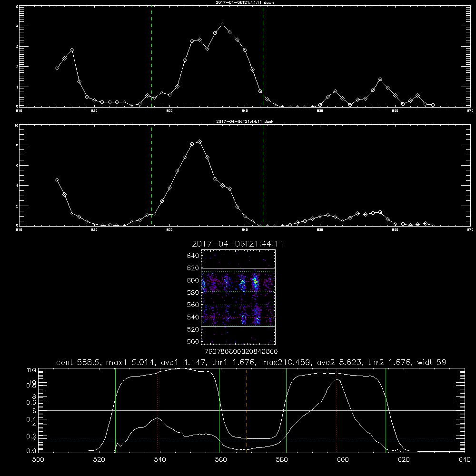Viewport: 476px width, 476px height.
Task: Click the green solid line near 525 in bottom plot
Action: click(115, 410)
